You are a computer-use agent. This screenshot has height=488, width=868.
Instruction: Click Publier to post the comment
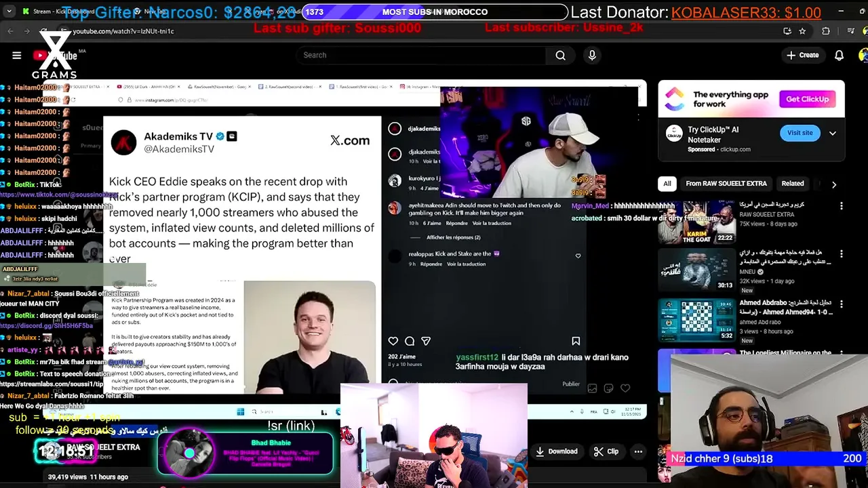pos(571,384)
